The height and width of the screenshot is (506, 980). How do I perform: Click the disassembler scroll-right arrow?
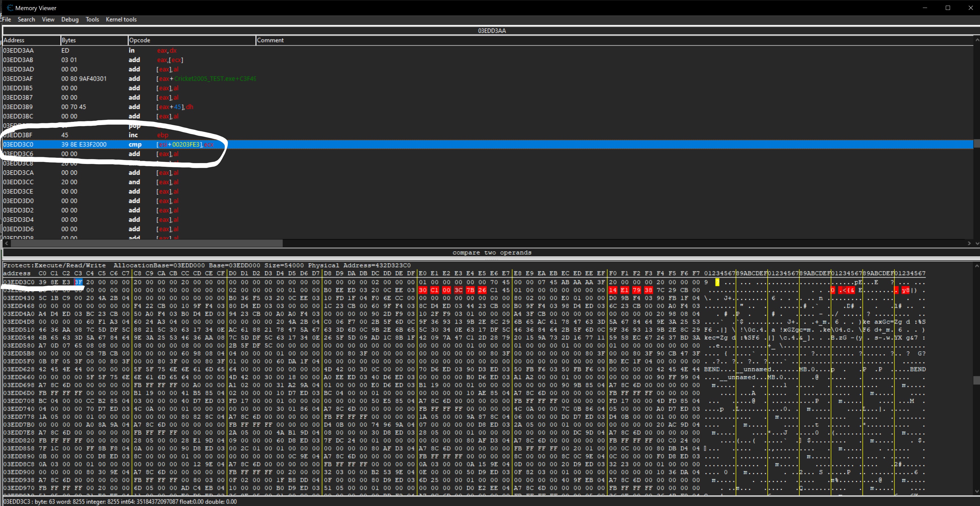click(969, 243)
